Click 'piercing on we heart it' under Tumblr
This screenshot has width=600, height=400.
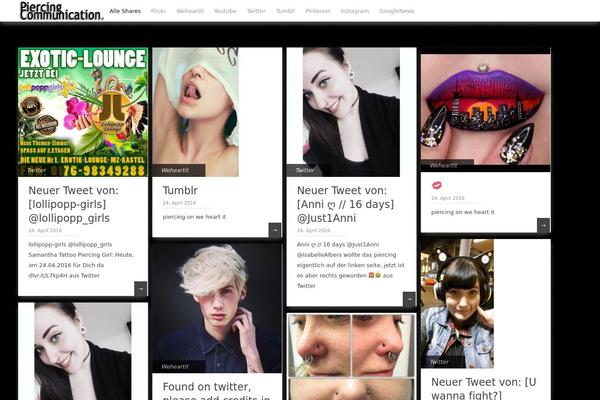[x=194, y=217]
